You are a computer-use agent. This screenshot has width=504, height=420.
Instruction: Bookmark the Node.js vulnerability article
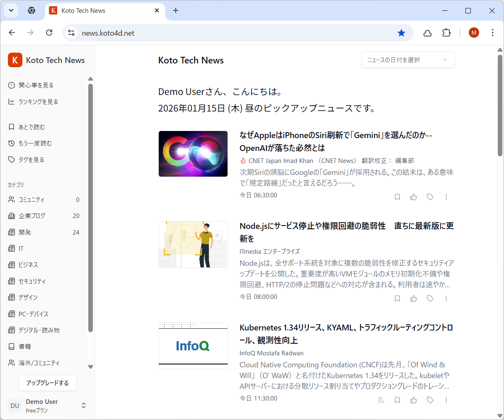(397, 299)
